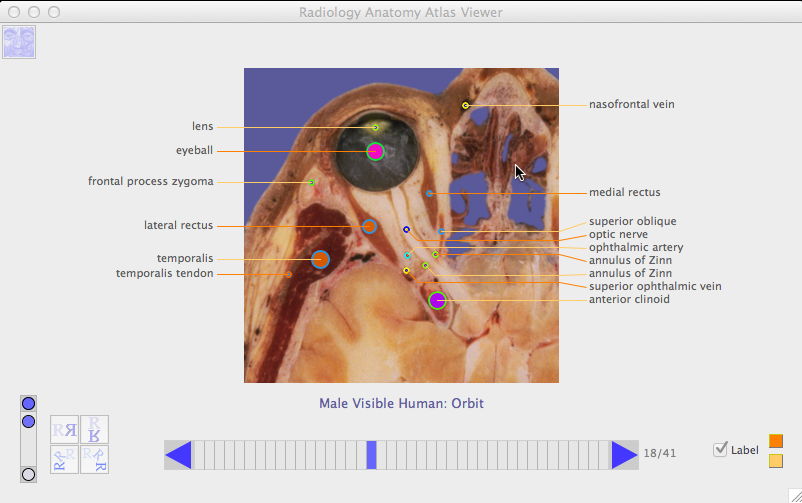Viewport: 802px width, 503px height.
Task: Click the lateral rectus orange marker
Action: (369, 227)
